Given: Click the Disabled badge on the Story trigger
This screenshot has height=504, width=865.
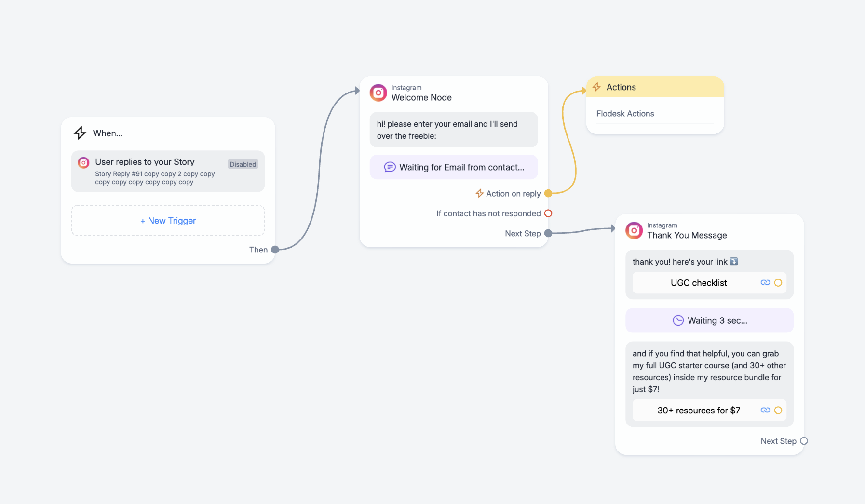Looking at the screenshot, I should coord(243,164).
